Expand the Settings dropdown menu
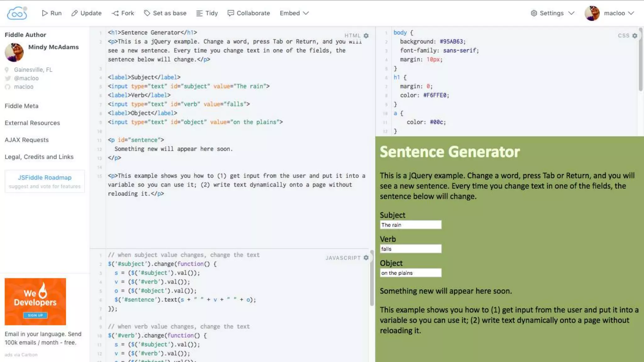 pyautogui.click(x=552, y=13)
